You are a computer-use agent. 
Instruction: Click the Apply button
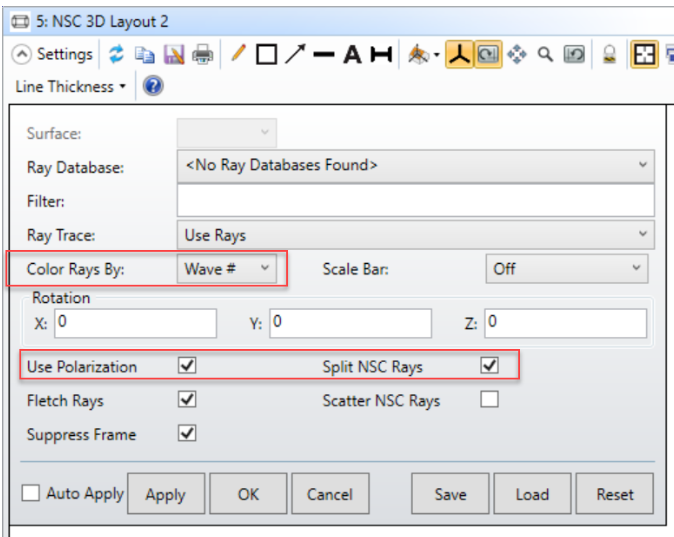(165, 494)
